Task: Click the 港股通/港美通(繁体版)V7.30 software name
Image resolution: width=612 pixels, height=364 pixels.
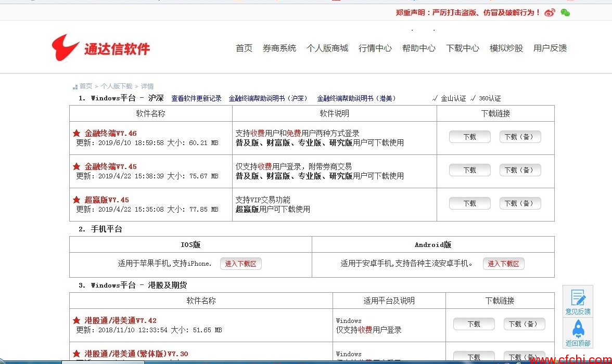Action: tap(136, 354)
